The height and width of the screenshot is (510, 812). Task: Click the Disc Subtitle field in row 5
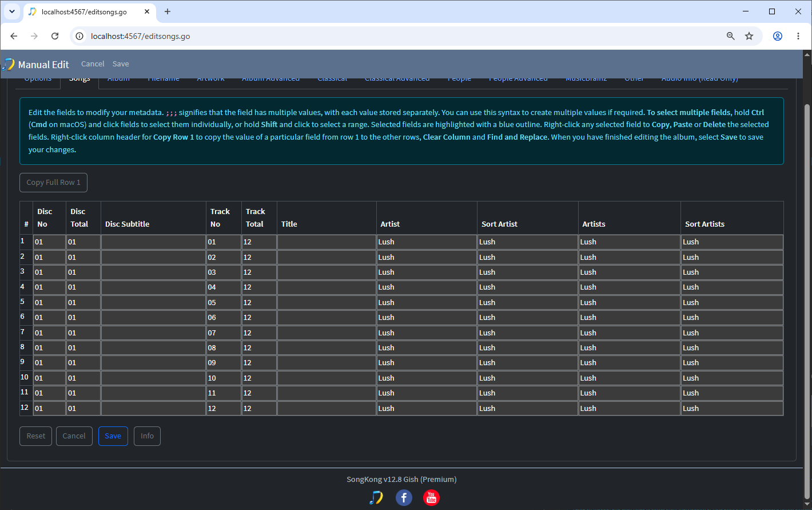(x=153, y=303)
